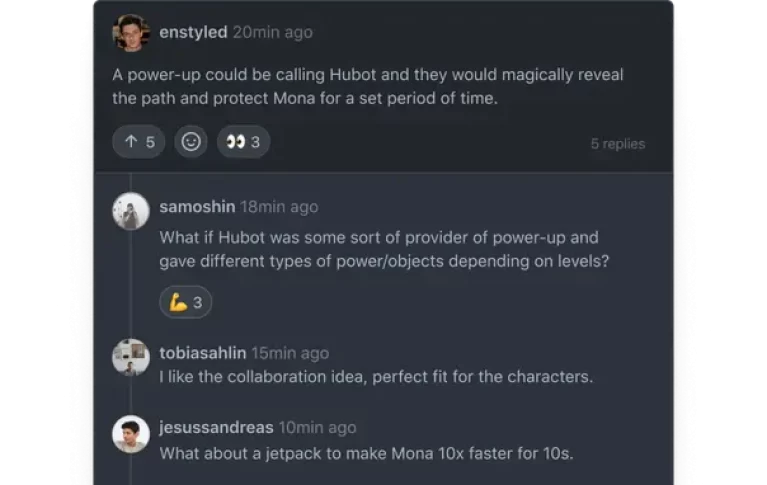The height and width of the screenshot is (485, 767).
Task: Click tobiasahlin's collaboration idea reply
Action: click(x=377, y=377)
